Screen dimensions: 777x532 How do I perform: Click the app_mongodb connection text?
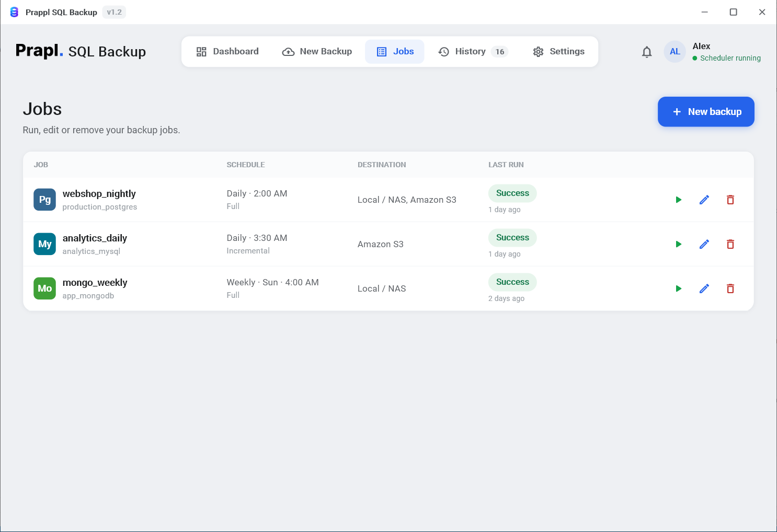(x=88, y=296)
